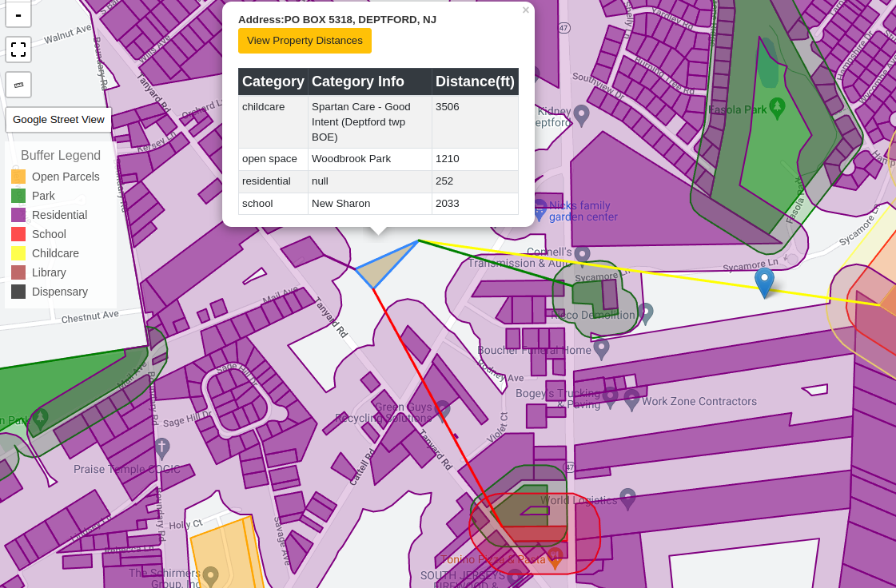The height and width of the screenshot is (588, 896).
Task: Click the Route 47 shield near the popup
Action: click(564, 28)
